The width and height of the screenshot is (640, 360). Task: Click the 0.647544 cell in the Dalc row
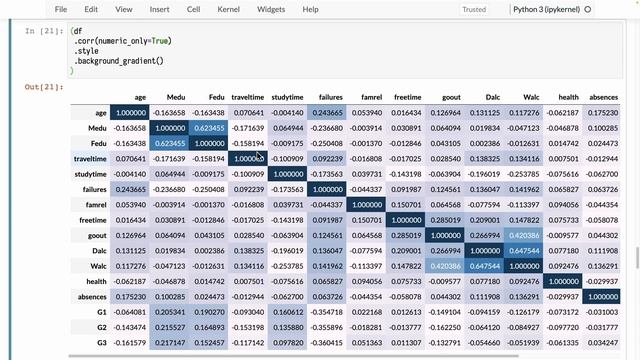524,251
